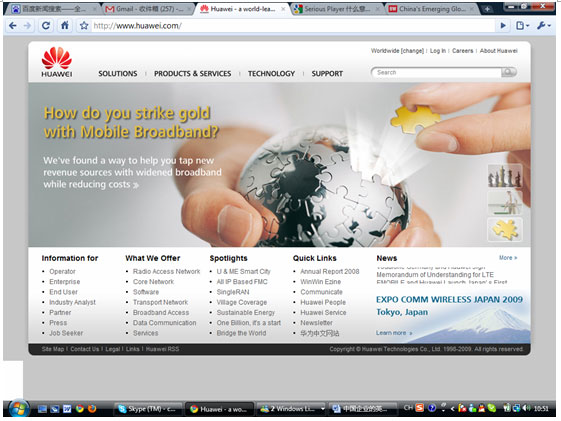The height and width of the screenshot is (421, 561).
Task: Launch Firefox from quick launch
Action: 92,408
